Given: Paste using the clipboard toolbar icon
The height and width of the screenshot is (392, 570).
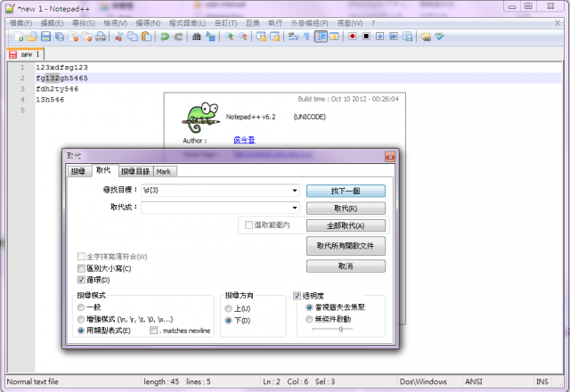Looking at the screenshot, I should (x=146, y=37).
